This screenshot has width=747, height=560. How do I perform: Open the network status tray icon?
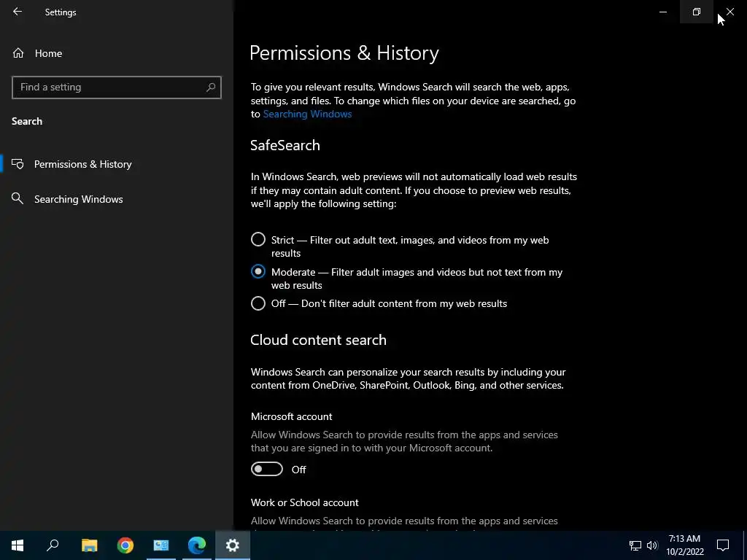tap(635, 545)
